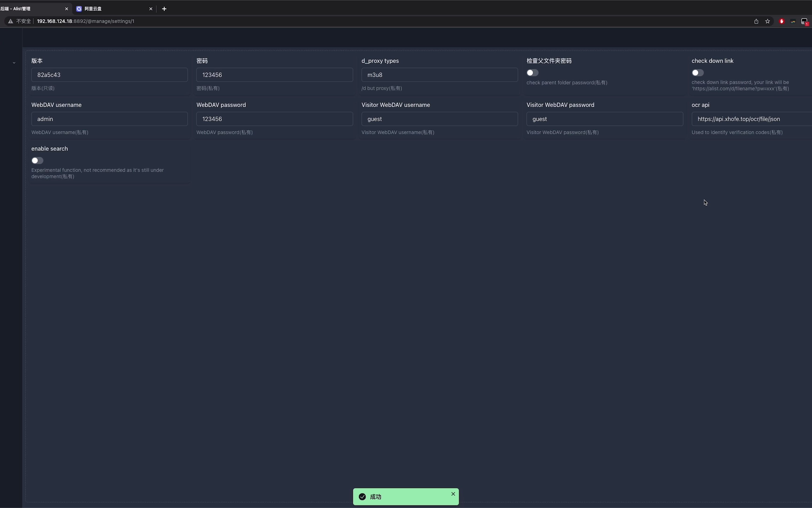This screenshot has height=508, width=812.
Task: Click 'Used to identify verification codes' text
Action: pyautogui.click(x=737, y=132)
